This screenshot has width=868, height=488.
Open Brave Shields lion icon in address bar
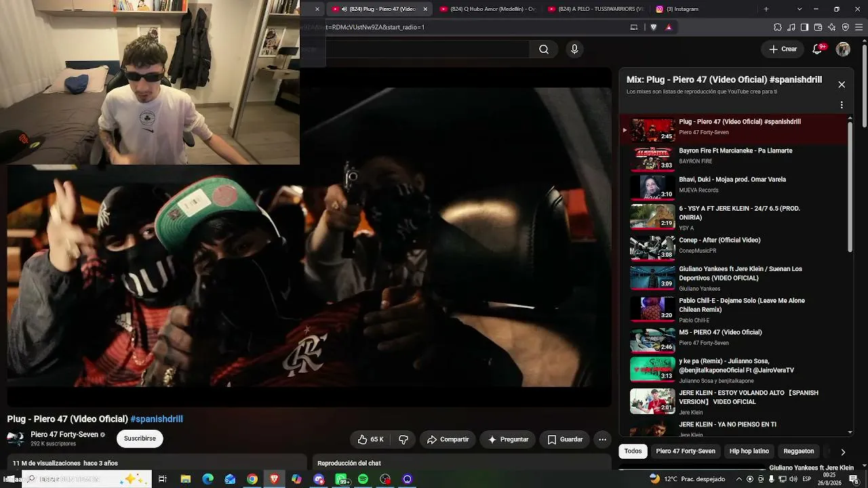653,27
